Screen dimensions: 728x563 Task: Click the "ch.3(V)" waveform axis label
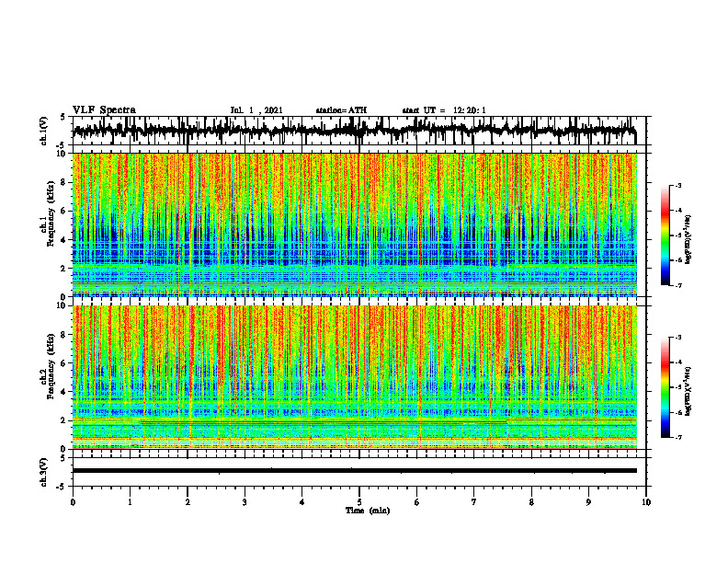[x=43, y=472]
